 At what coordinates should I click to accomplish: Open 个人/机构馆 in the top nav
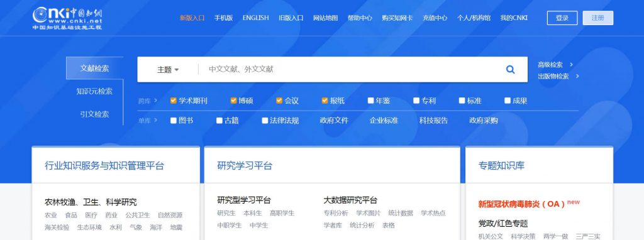pos(474,18)
